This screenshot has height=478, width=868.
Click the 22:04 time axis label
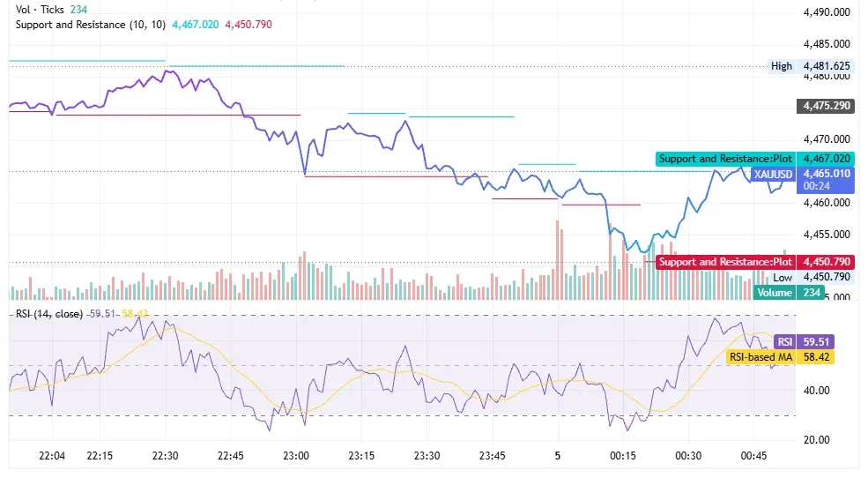52,456
